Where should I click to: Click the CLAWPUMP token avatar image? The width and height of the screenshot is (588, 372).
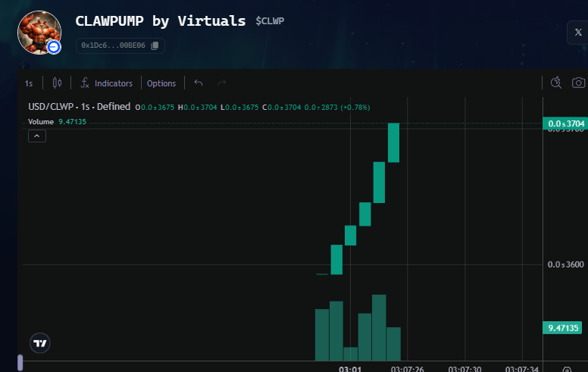pyautogui.click(x=39, y=33)
